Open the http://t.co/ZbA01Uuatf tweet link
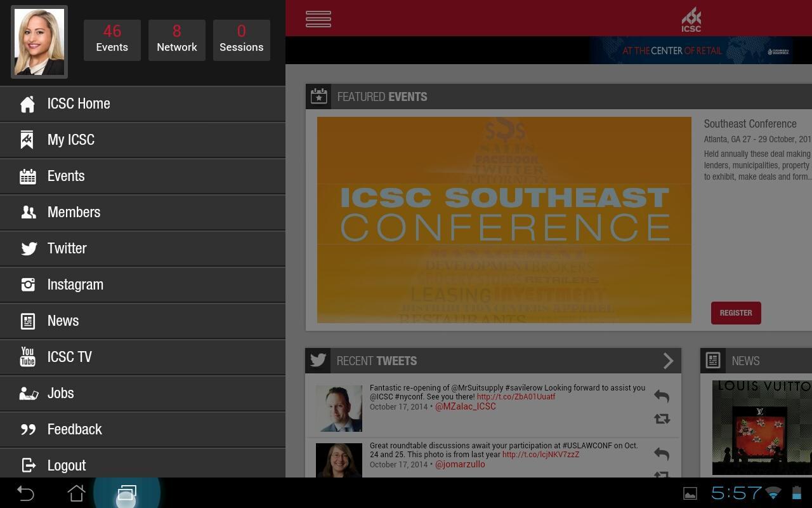Image resolution: width=812 pixels, height=508 pixels. pos(516,396)
